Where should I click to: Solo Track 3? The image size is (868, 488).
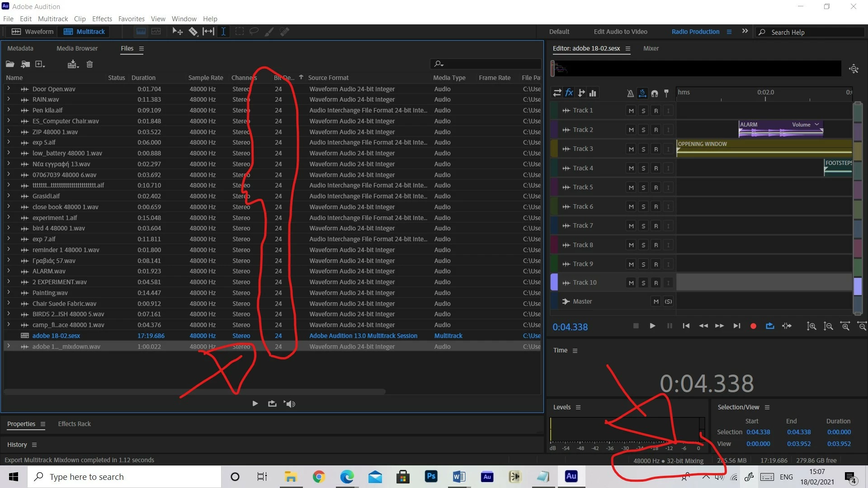(643, 149)
